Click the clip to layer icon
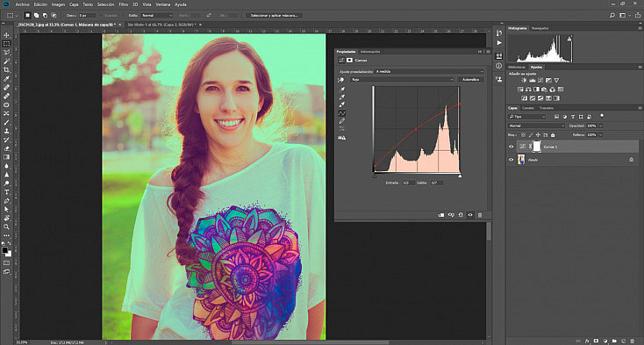The height and width of the screenshot is (345, 644). tap(441, 215)
